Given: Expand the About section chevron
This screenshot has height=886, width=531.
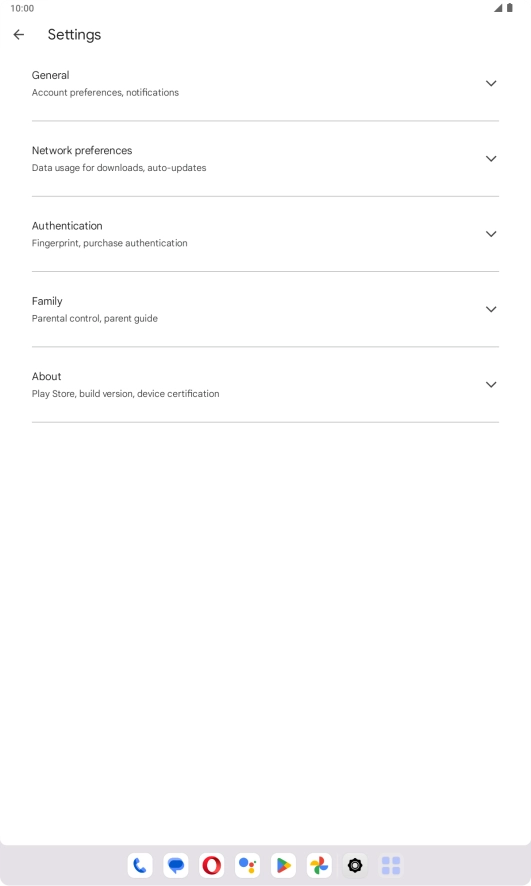Looking at the screenshot, I should pos(491,384).
